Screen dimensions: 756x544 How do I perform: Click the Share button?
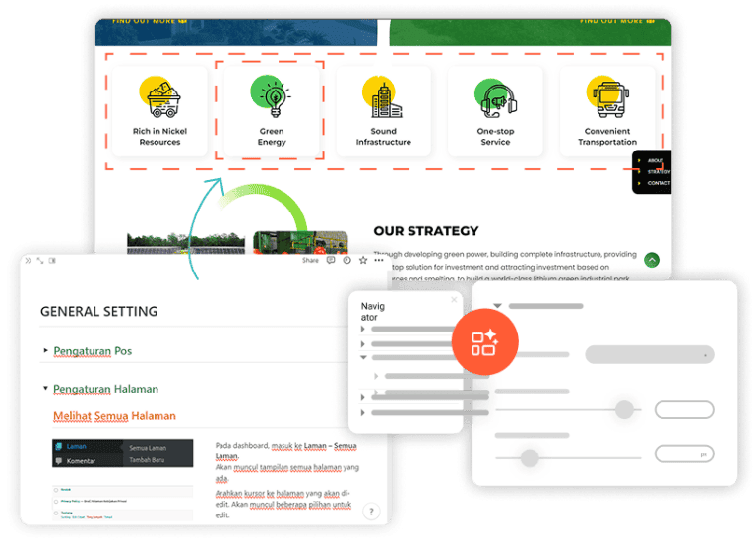point(310,261)
